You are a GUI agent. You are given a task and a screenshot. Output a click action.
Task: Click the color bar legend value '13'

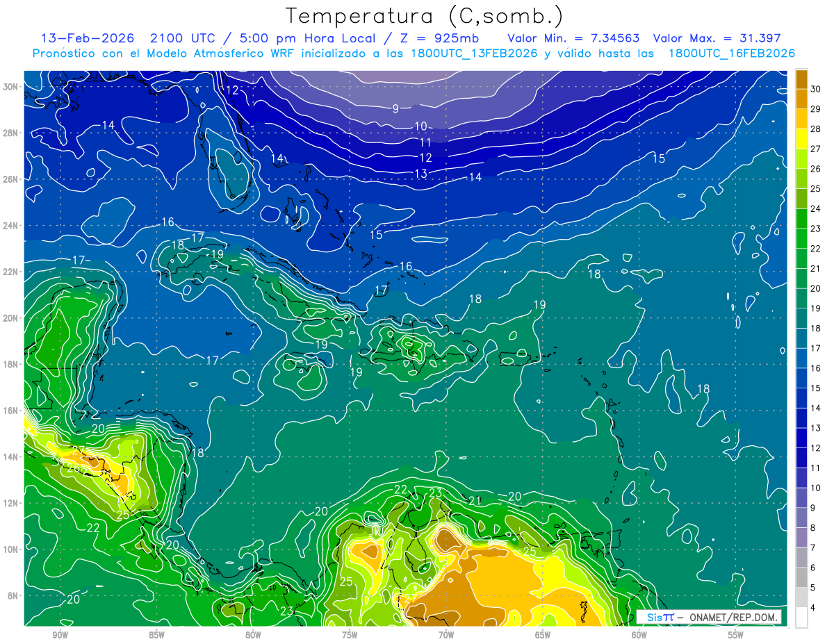(816, 428)
